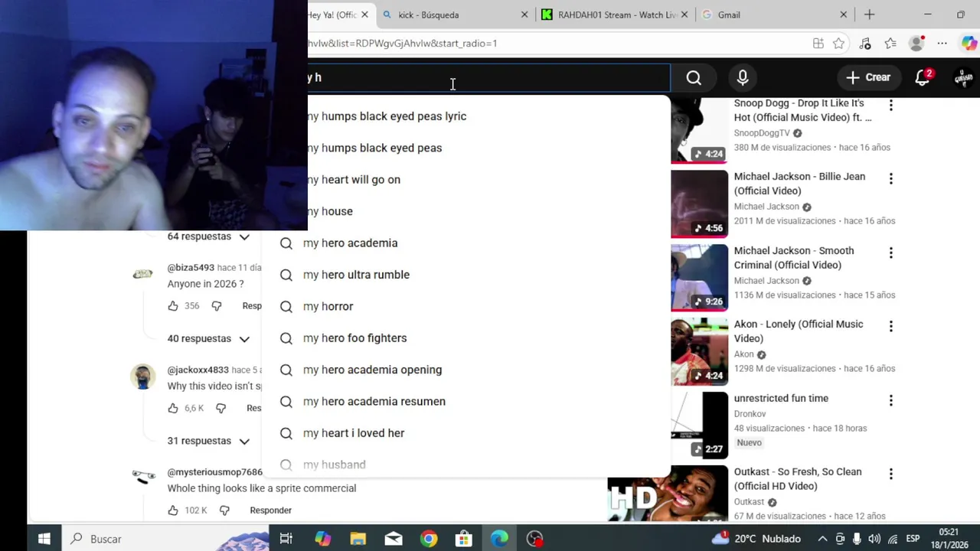Dislike the sprite commercial comment
Image resolution: width=980 pixels, height=551 pixels.
click(x=224, y=510)
